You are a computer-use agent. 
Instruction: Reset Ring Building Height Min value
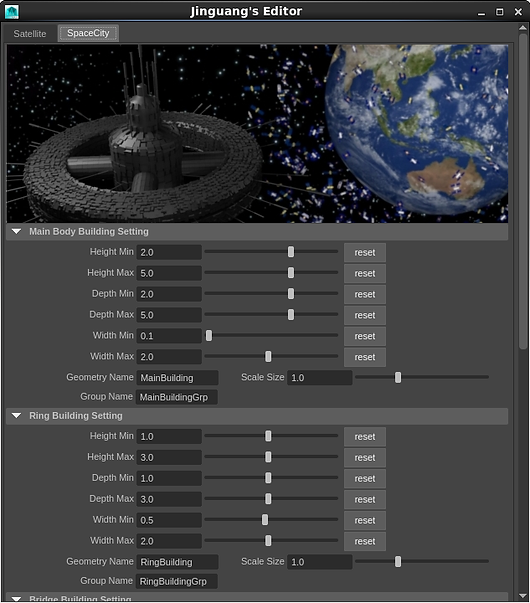click(x=365, y=436)
